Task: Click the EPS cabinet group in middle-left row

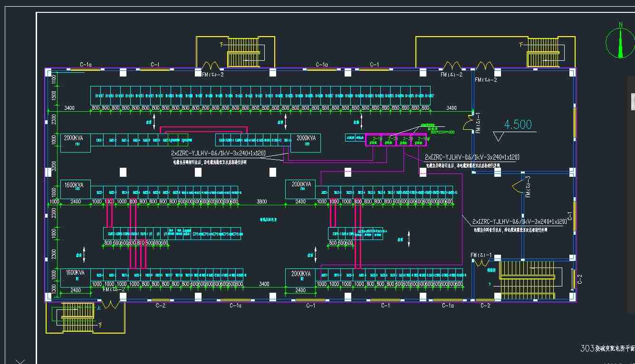Action: coord(217,234)
